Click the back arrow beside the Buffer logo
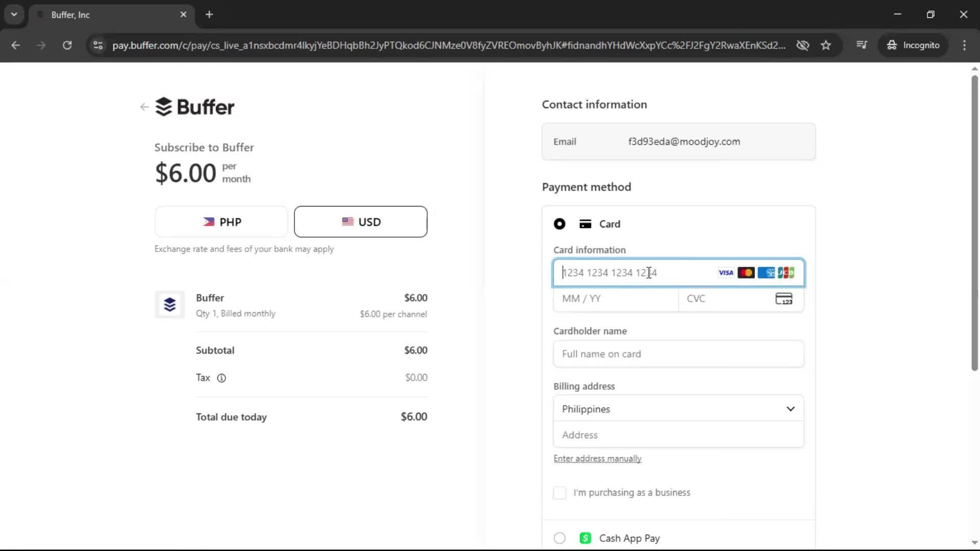Viewport: 980px width, 551px height. click(144, 107)
